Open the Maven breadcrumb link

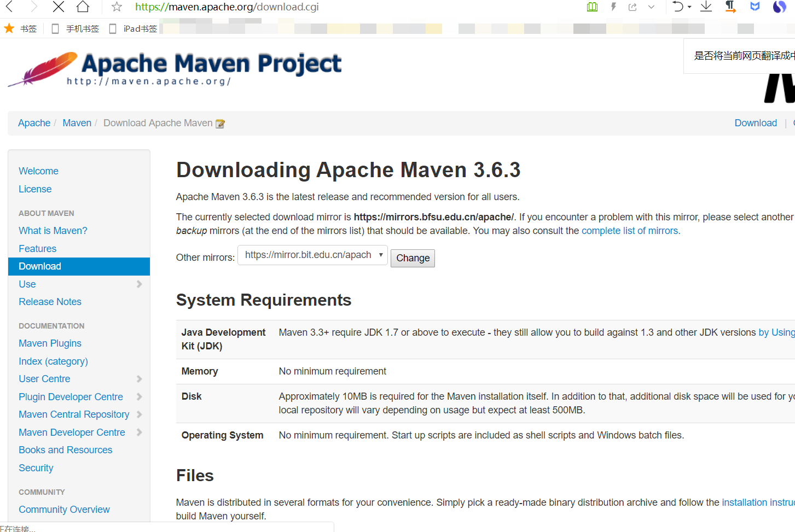pos(77,123)
